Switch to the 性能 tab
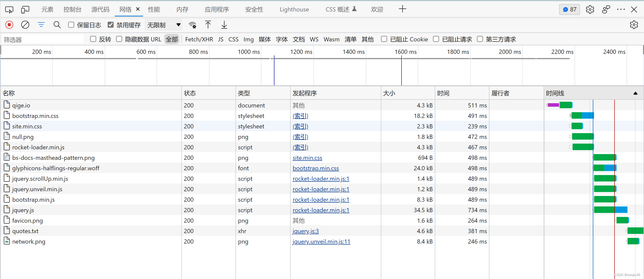The image size is (644, 279). [154, 9]
